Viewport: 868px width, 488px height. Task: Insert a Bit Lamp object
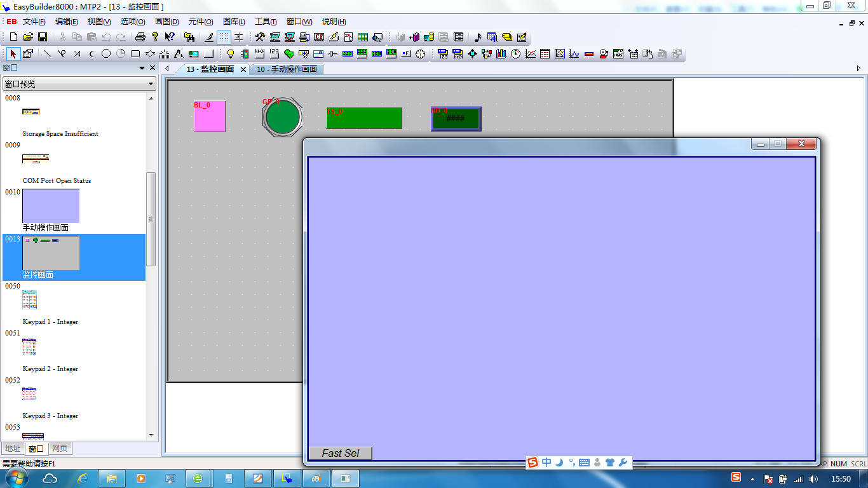pos(231,54)
